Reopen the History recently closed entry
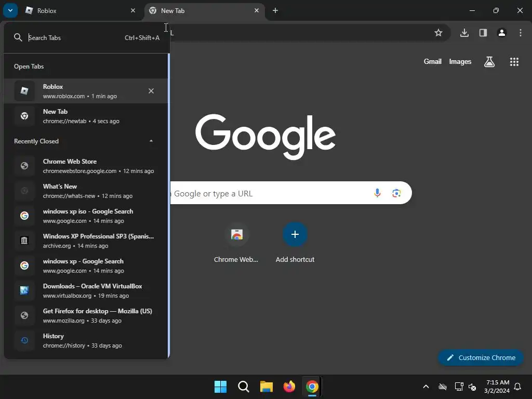 coord(86,340)
